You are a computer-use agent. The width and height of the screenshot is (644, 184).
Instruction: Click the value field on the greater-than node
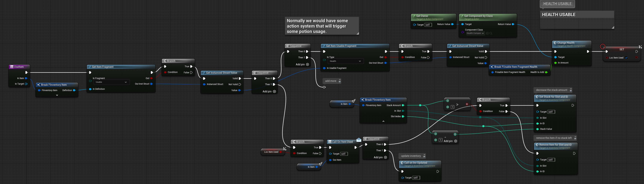pyautogui.click(x=452, y=107)
